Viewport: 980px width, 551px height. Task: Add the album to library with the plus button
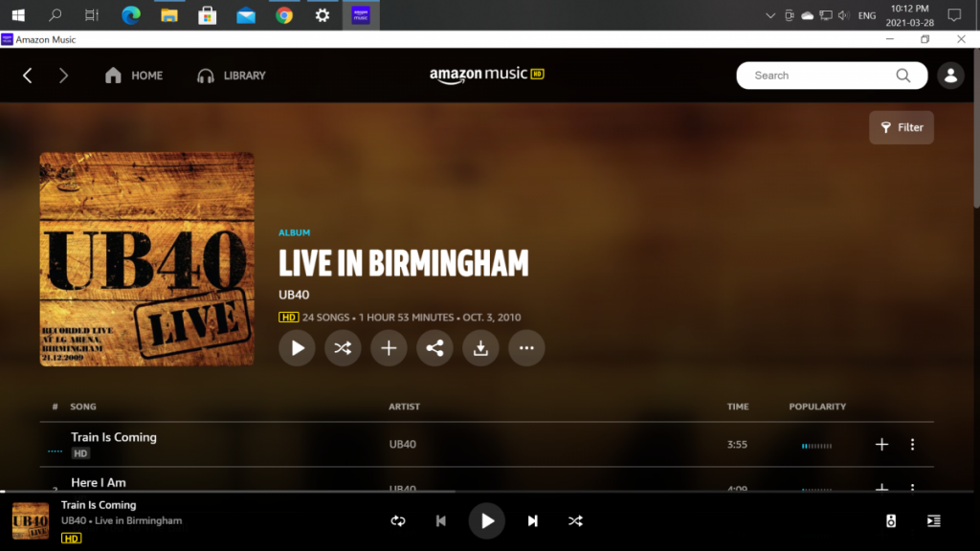click(x=389, y=348)
